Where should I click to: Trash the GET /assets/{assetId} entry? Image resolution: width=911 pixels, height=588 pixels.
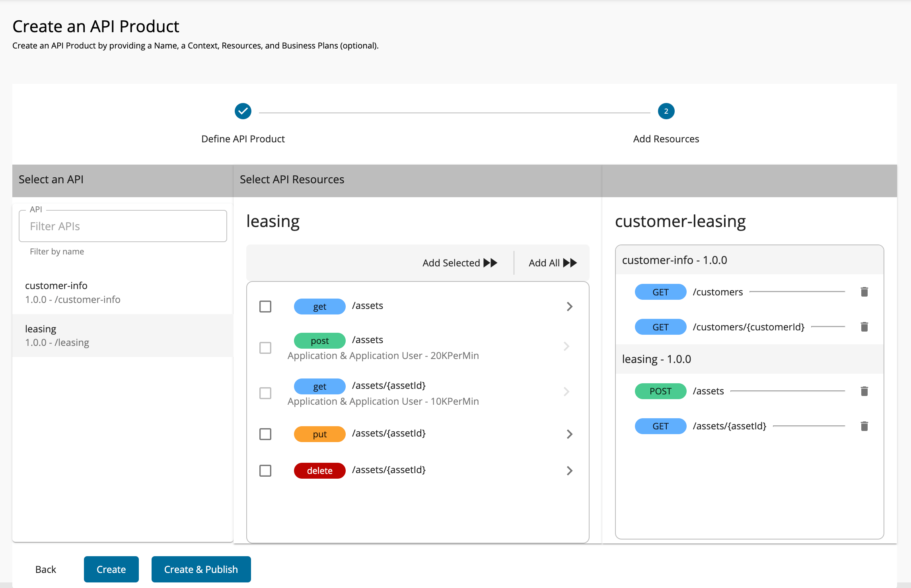[864, 426]
